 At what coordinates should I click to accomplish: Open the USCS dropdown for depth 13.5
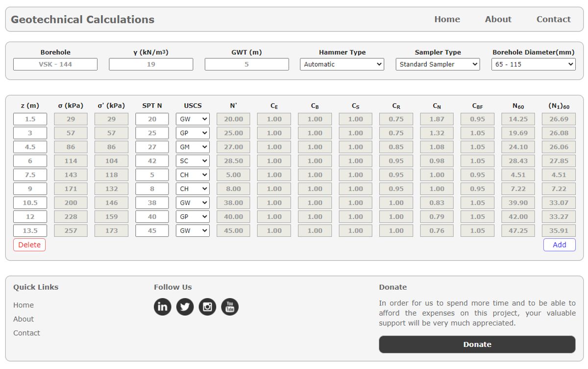click(x=193, y=231)
